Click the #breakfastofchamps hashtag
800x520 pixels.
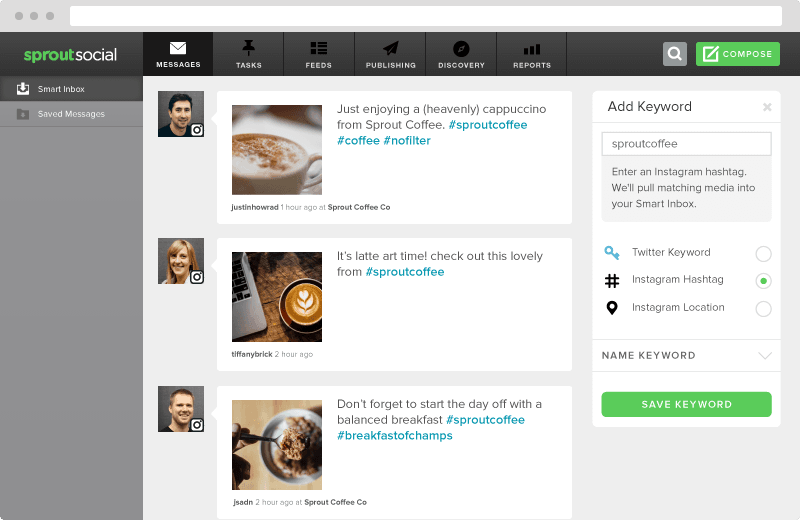coord(395,436)
